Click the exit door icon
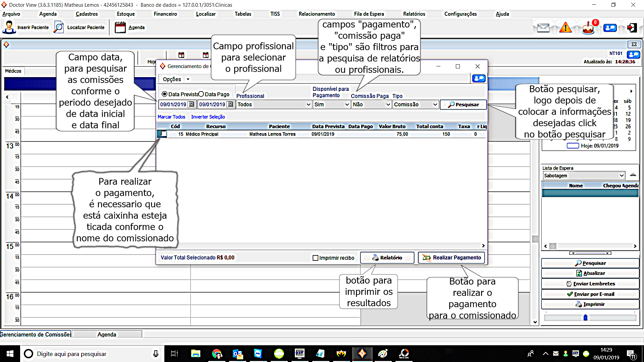This screenshot has height=362, width=644. (632, 28)
